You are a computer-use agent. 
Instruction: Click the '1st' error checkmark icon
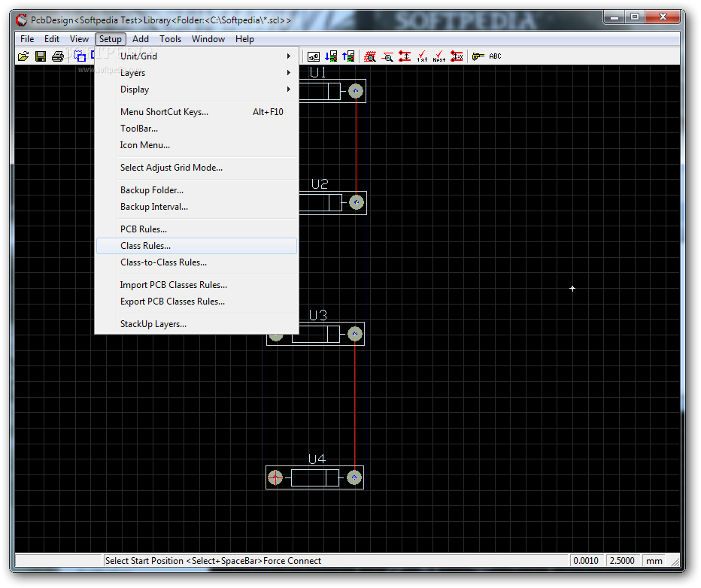click(x=422, y=56)
